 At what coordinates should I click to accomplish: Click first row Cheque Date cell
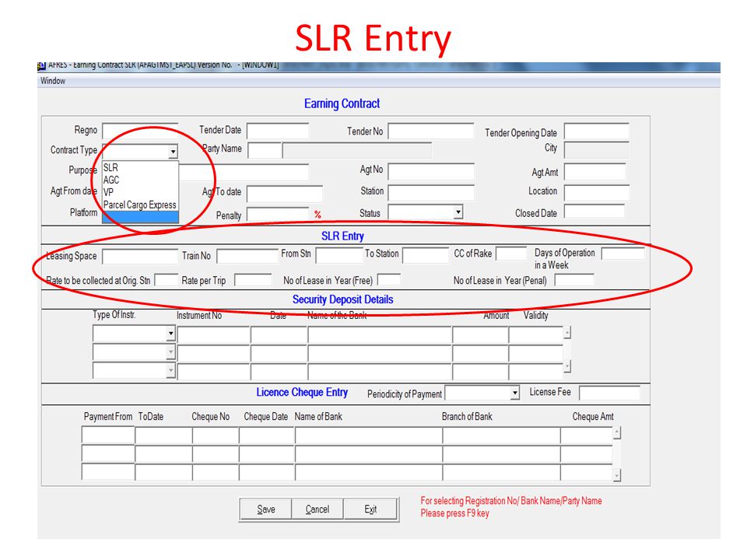267,436
